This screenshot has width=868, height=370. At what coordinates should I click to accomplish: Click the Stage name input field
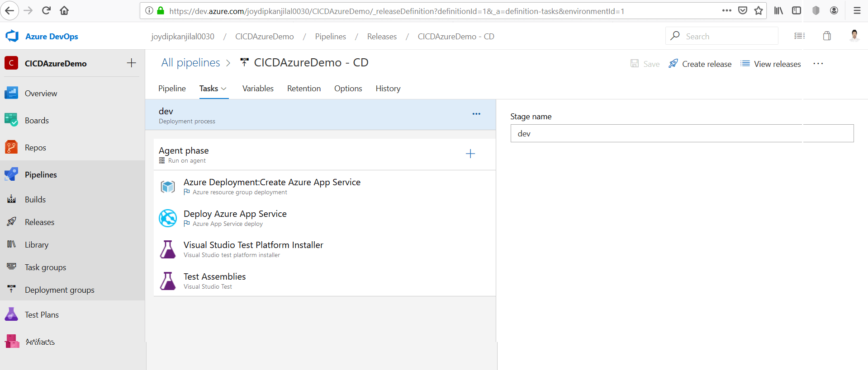pyautogui.click(x=682, y=133)
